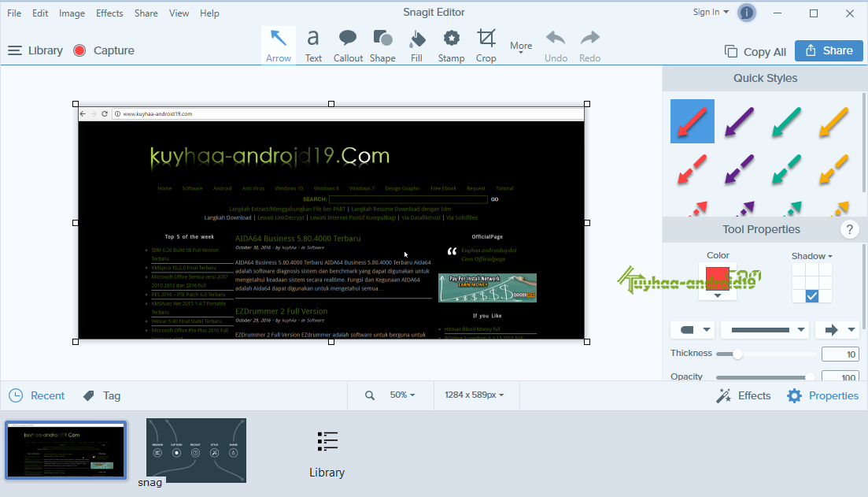Select the Text tool
The height and width of the screenshot is (497, 868).
[x=313, y=46]
